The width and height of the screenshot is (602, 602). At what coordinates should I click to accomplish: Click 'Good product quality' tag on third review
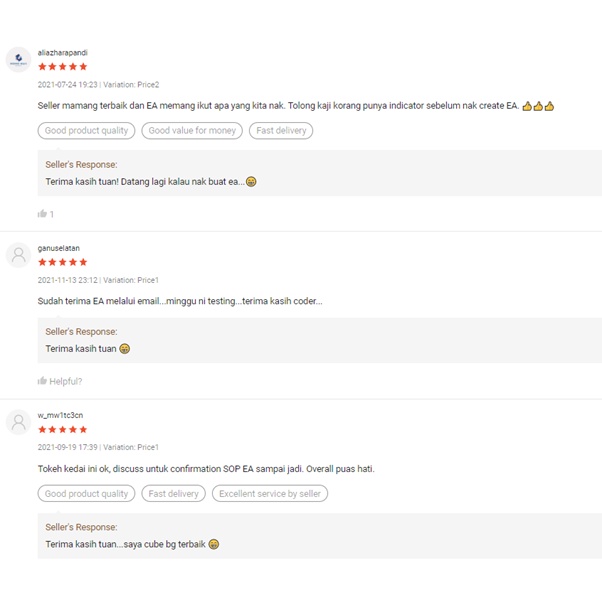(87, 493)
